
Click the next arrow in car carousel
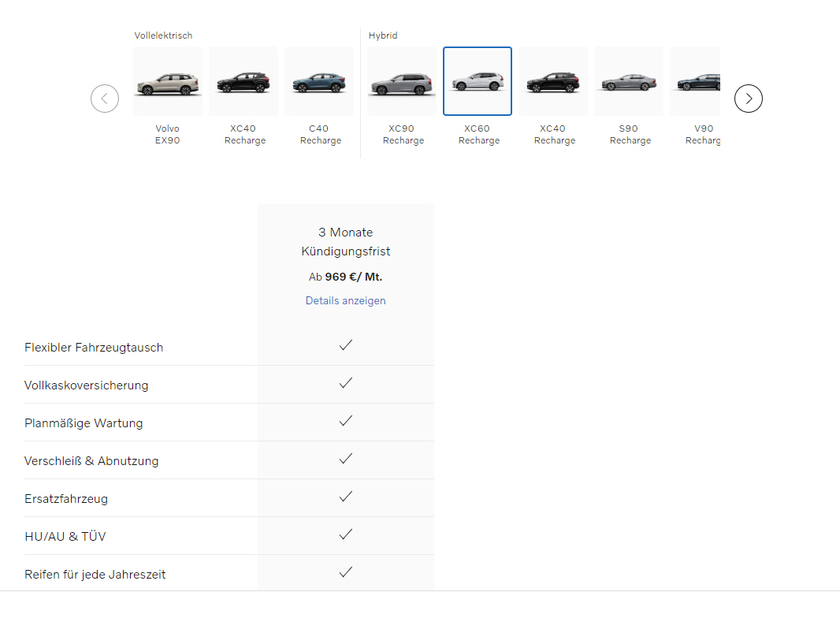point(749,99)
